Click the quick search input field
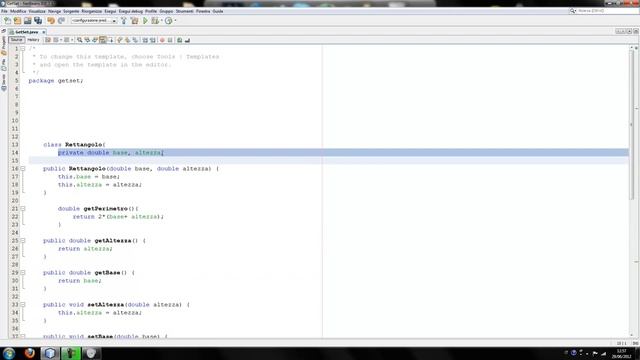 (607, 11)
